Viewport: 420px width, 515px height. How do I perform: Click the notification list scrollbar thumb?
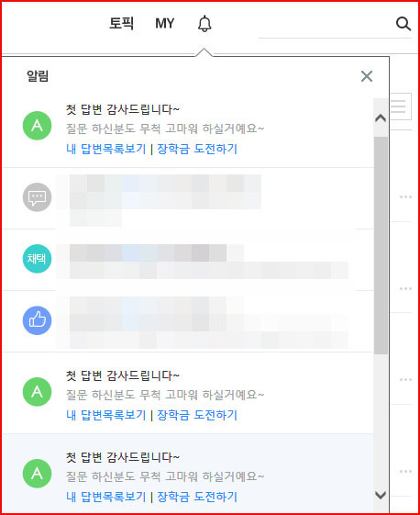click(x=381, y=245)
